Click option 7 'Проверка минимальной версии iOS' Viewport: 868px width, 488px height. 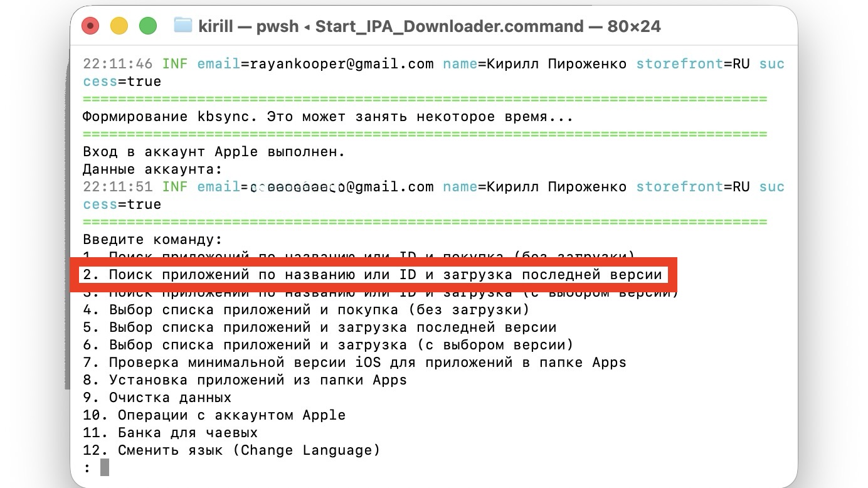click(354, 363)
